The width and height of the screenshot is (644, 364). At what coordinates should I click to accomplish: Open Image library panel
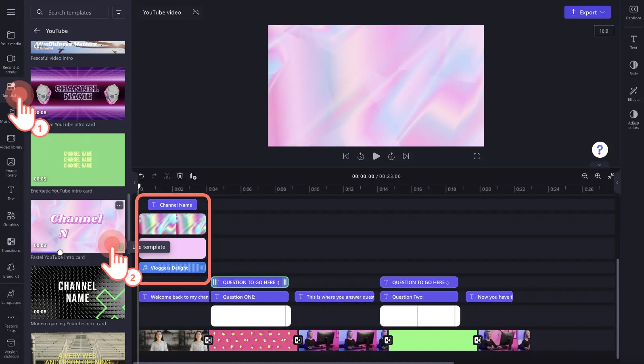[11, 167]
